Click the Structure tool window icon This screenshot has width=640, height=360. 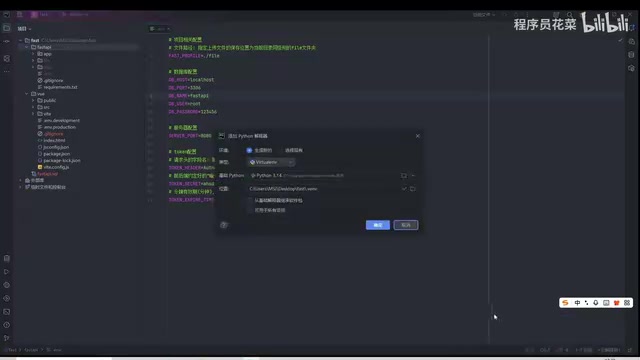tap(7, 59)
